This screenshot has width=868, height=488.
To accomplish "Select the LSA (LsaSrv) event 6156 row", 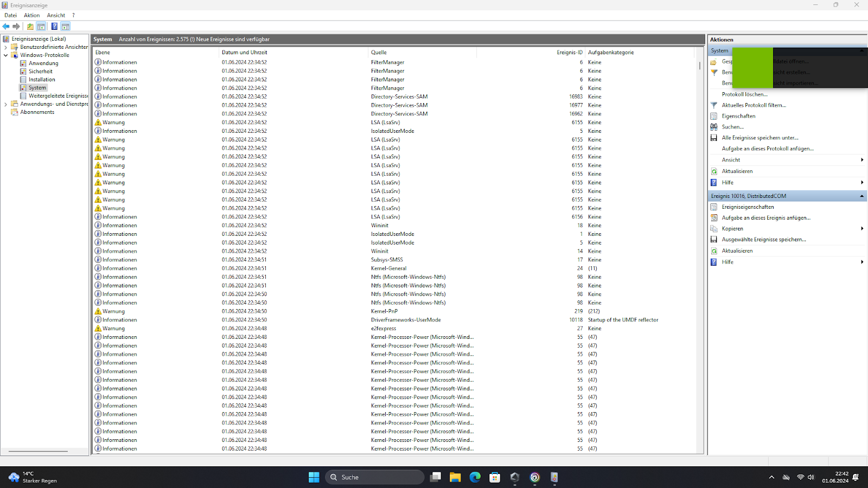I will [394, 217].
